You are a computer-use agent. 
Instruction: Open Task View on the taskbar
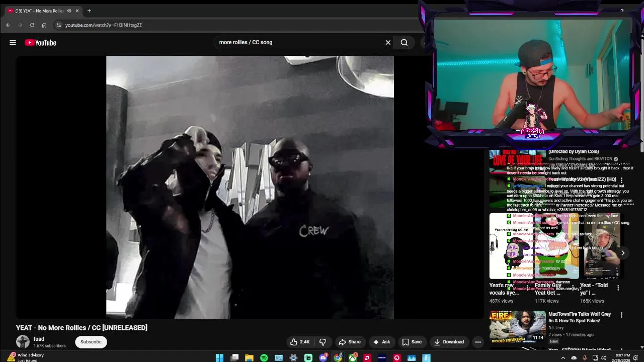[234, 357]
